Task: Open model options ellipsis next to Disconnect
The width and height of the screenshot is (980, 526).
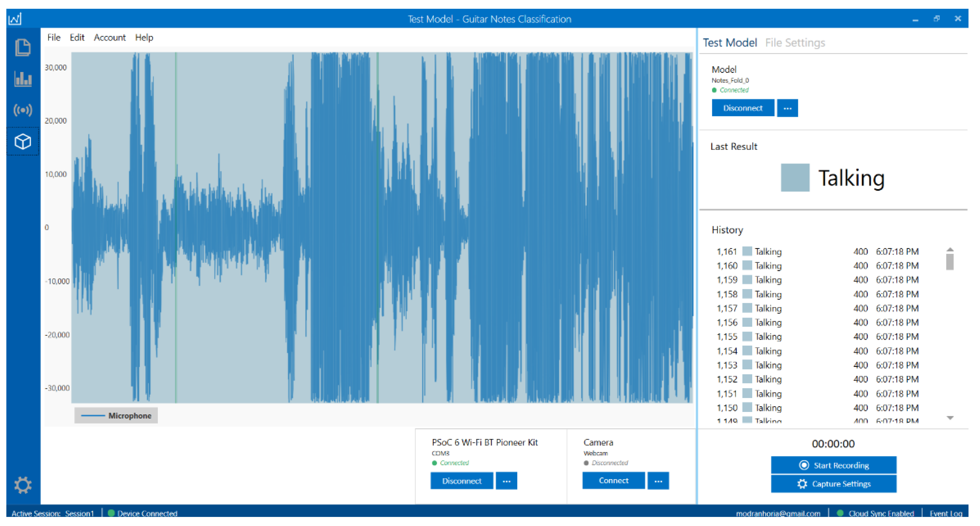Action: click(x=787, y=108)
